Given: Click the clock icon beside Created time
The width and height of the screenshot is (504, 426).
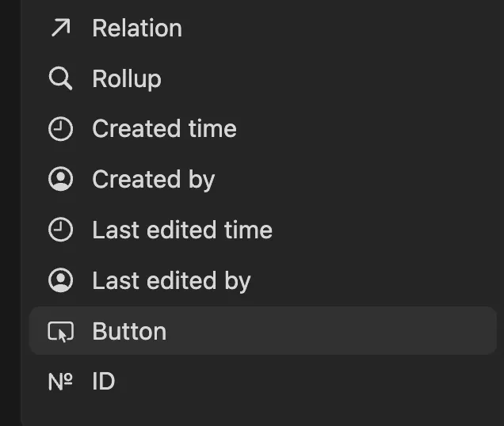Looking at the screenshot, I should [60, 129].
